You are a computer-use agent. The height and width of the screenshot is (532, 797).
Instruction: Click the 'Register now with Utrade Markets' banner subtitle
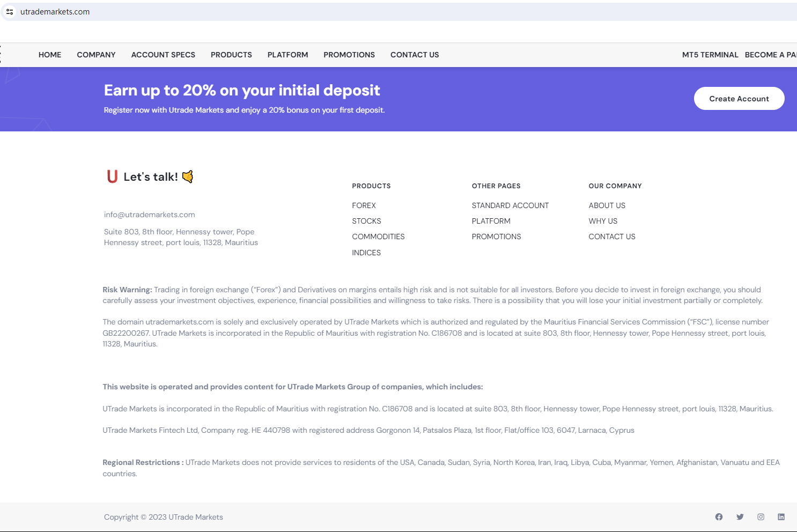pyautogui.click(x=244, y=110)
